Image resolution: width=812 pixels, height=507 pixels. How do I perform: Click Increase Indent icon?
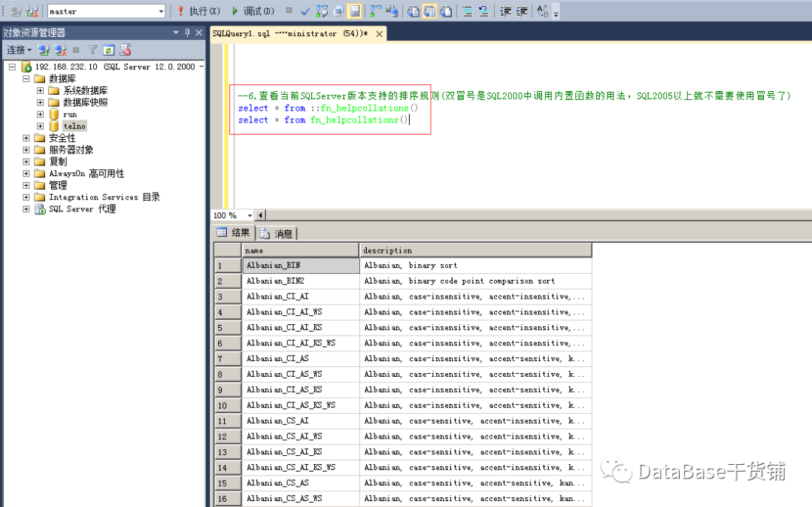click(522, 11)
